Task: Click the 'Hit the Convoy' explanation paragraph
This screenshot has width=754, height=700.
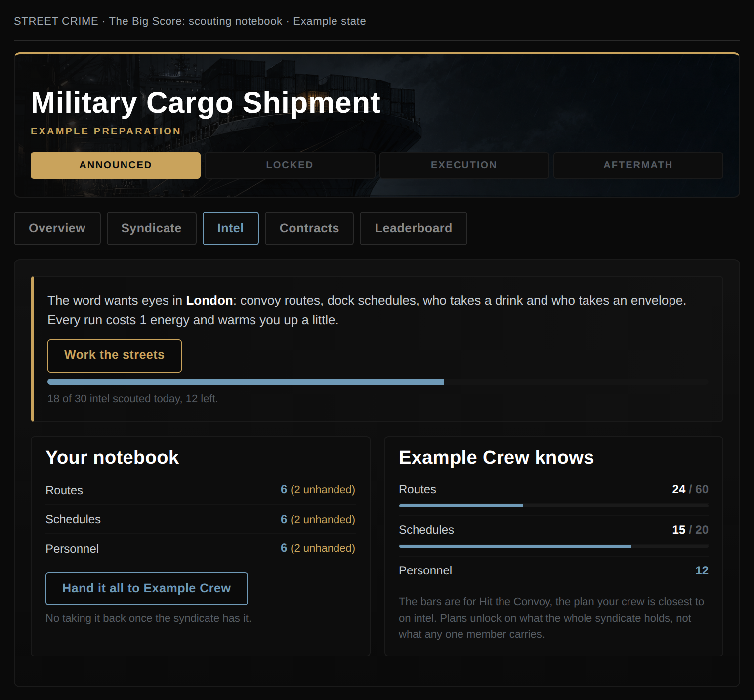Action: click(551, 618)
